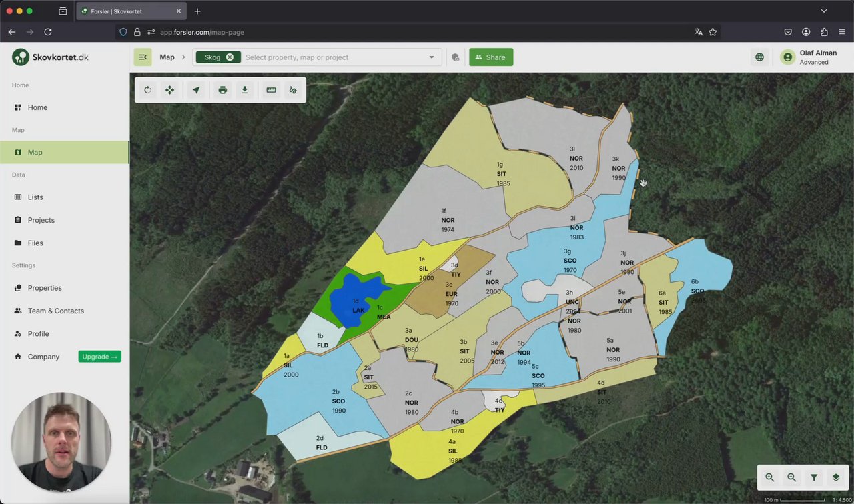Open Team & Contacts in the sidebar
This screenshot has height=504, width=854.
tap(65, 311)
